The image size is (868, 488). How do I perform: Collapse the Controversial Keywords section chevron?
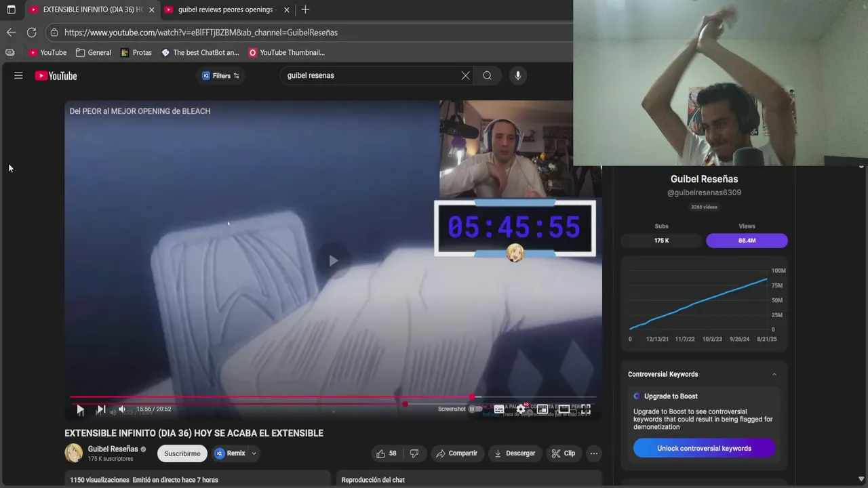774,374
